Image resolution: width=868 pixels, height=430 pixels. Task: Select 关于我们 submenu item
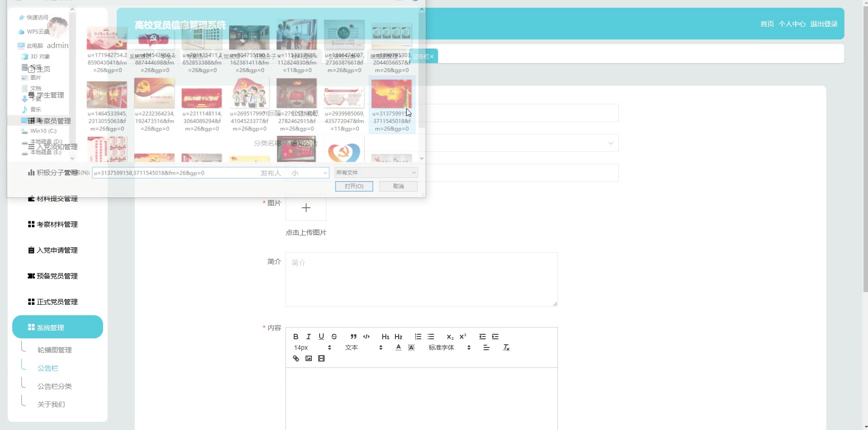coord(51,405)
